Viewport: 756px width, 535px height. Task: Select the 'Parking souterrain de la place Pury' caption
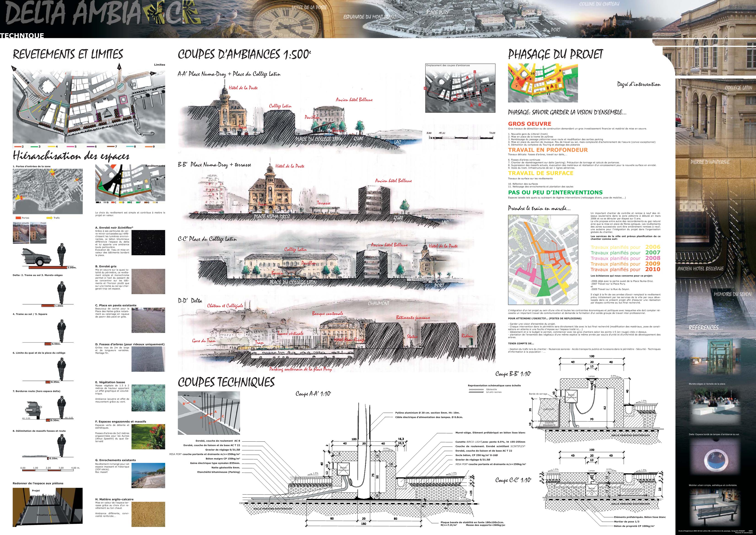click(301, 369)
